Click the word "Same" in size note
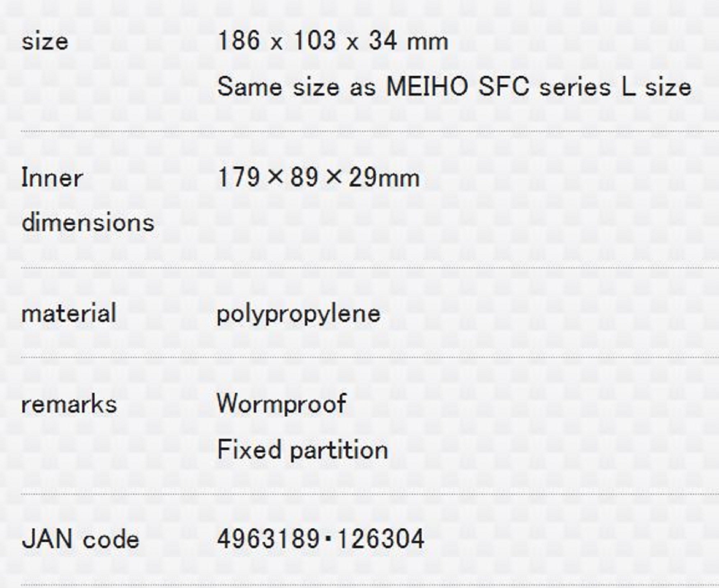 (249, 87)
